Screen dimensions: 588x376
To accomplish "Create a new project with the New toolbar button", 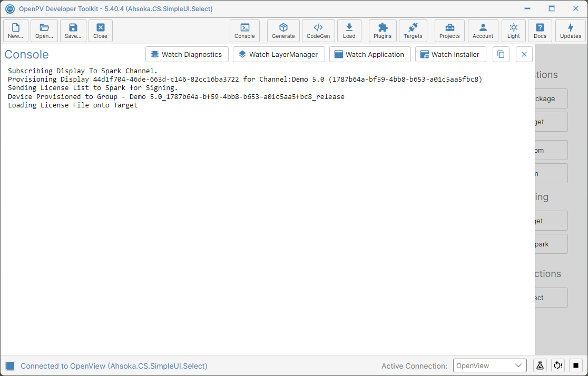I will click(16, 31).
